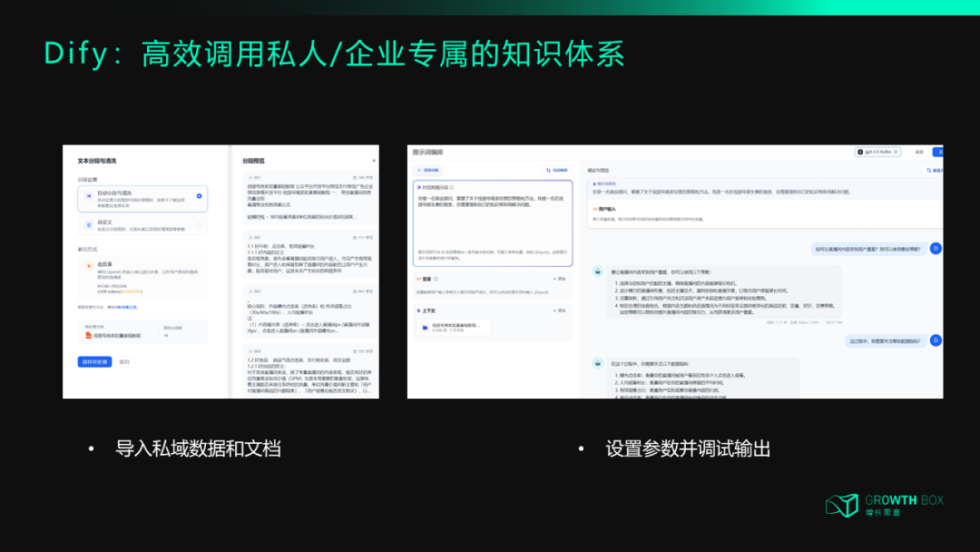Click the red document icon for 视频号商家起盘基础教程
The height and width of the screenshot is (552, 980).
click(86, 336)
